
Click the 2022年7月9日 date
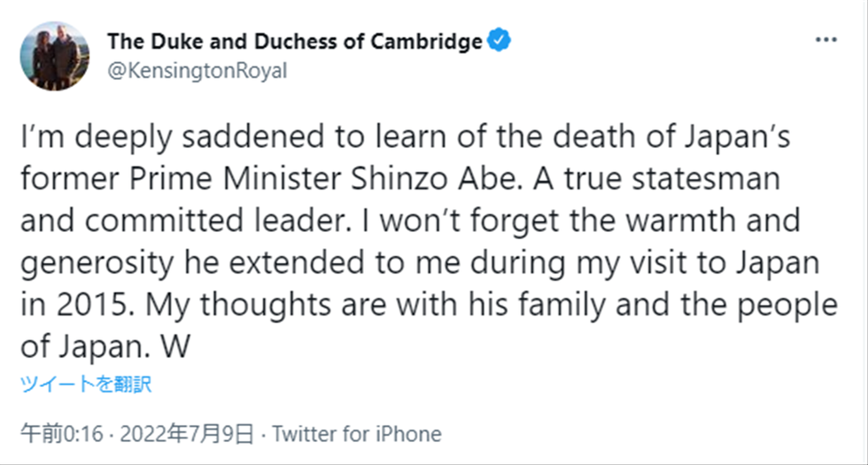pos(187,434)
